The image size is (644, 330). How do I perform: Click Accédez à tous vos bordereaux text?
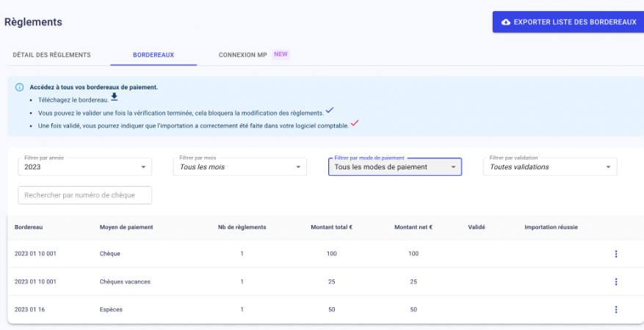(94, 87)
